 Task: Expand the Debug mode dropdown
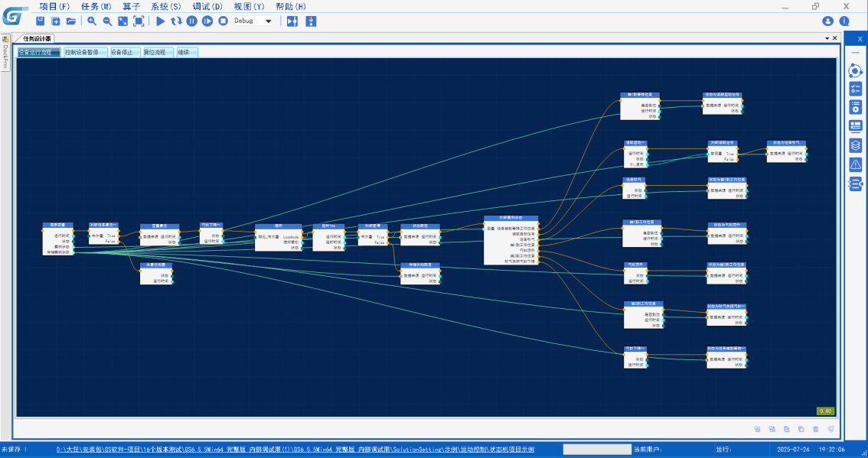[x=269, y=21]
